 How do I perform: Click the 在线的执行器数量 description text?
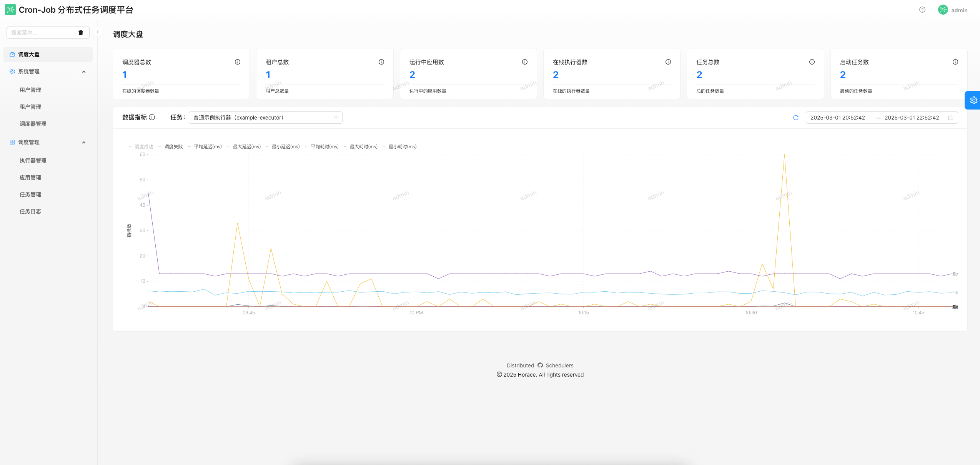click(x=571, y=91)
